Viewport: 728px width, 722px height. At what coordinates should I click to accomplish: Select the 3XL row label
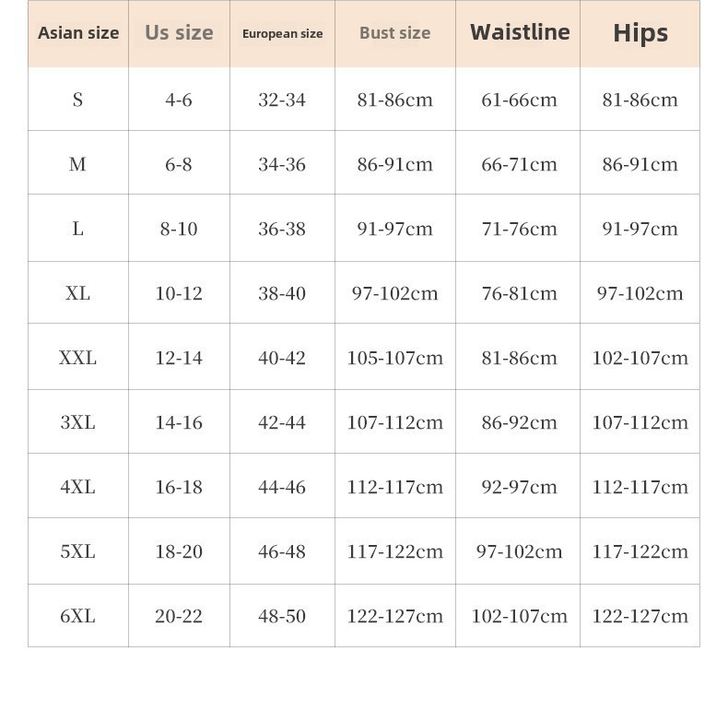point(78,423)
